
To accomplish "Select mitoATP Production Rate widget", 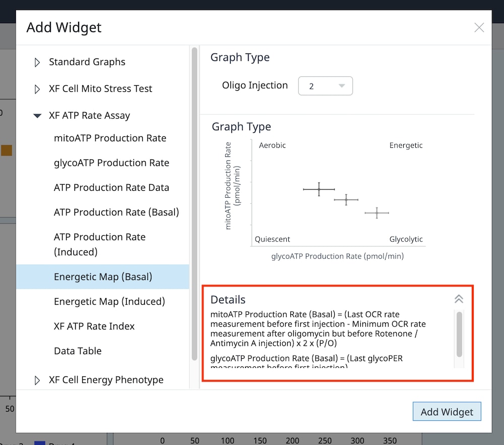I will coord(110,138).
